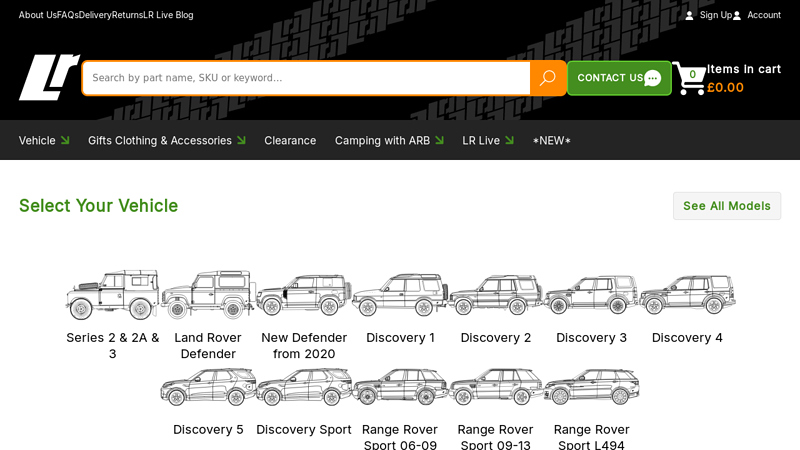Viewport: 800px width, 450px height.
Task: Click the person icon beside Sign Up
Action: (689, 15)
